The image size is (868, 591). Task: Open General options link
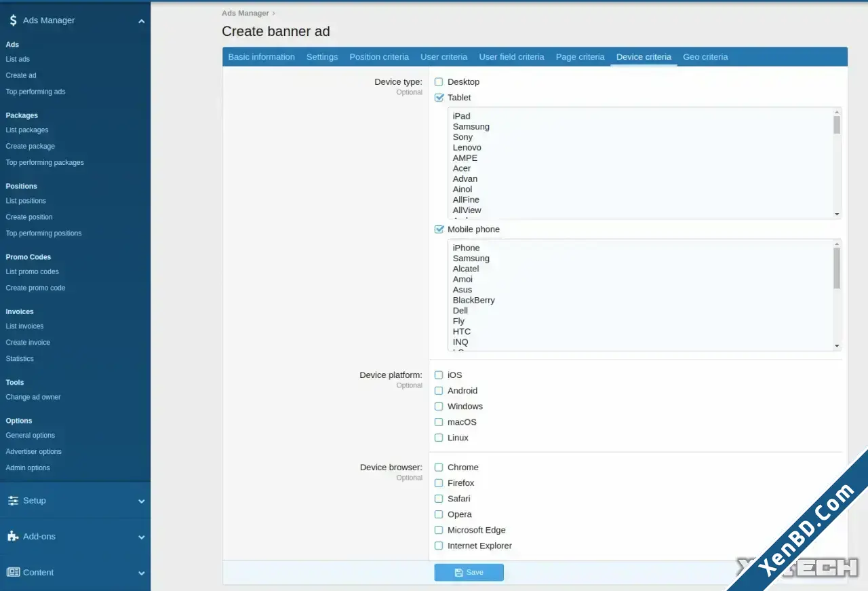click(31, 436)
